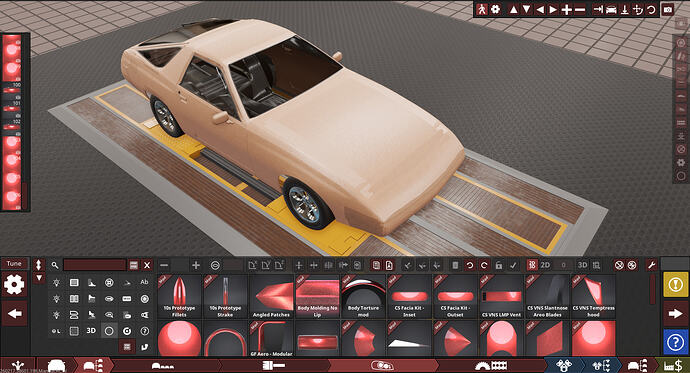This screenshot has width=690, height=373.
Task: Click the reset rotation circular arrow icon
Action: coord(651,9)
